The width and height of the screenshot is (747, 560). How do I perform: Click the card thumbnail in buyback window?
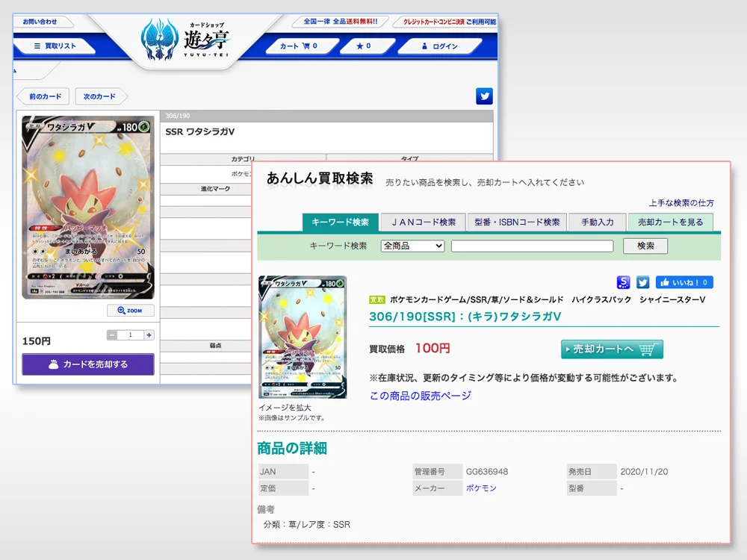(303, 337)
